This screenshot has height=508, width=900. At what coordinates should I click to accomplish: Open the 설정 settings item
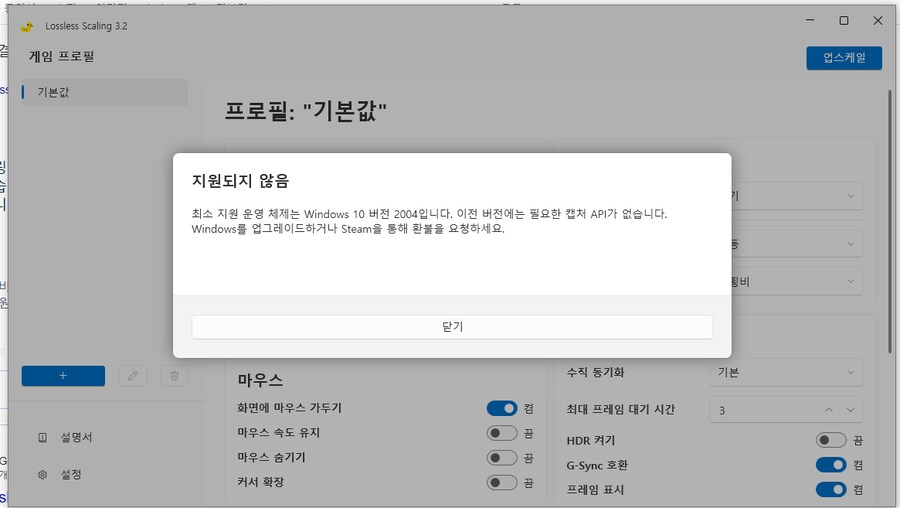71,475
